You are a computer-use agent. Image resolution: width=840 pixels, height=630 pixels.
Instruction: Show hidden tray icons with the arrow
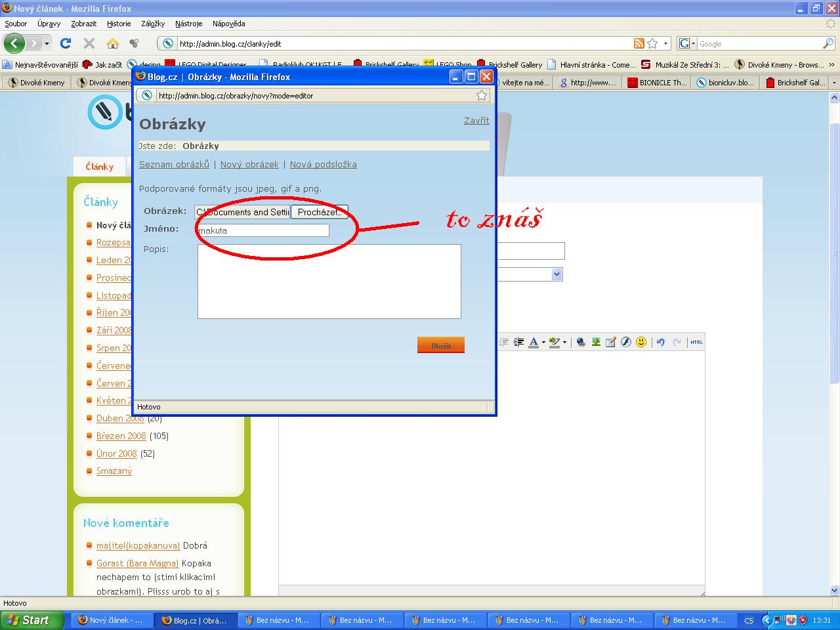tap(766, 619)
